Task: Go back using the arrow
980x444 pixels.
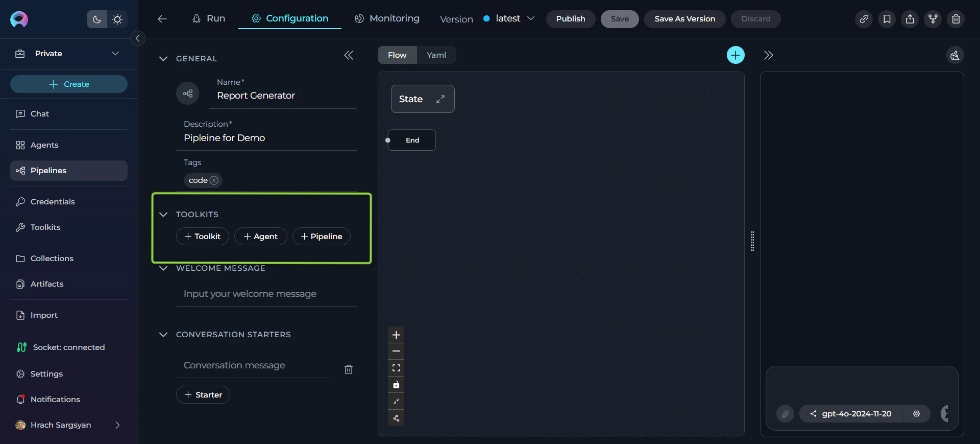Action: (x=162, y=19)
